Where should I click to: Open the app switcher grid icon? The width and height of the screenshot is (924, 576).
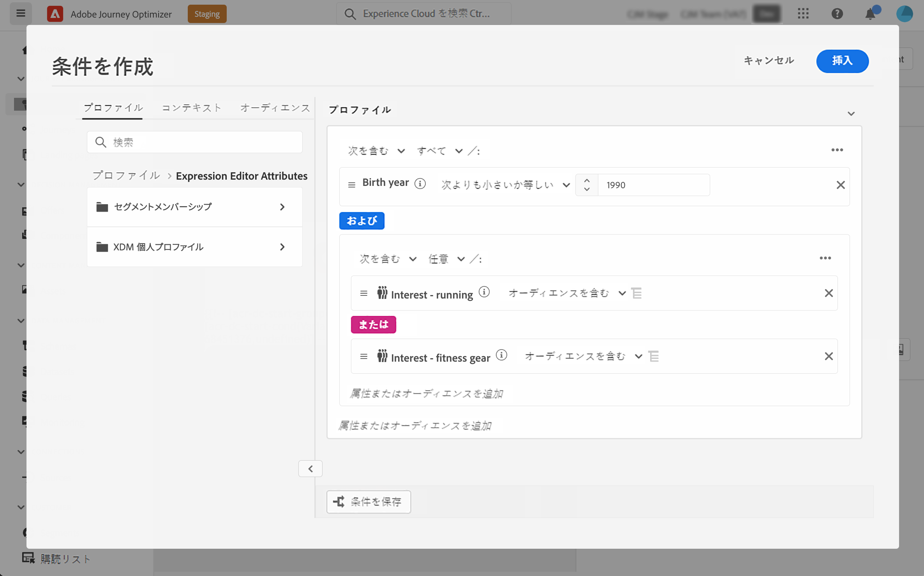pos(803,14)
